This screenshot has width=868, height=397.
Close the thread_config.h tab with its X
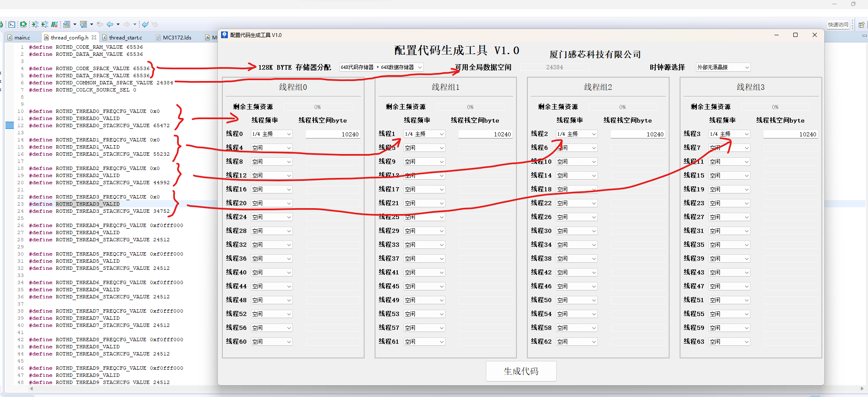point(94,37)
